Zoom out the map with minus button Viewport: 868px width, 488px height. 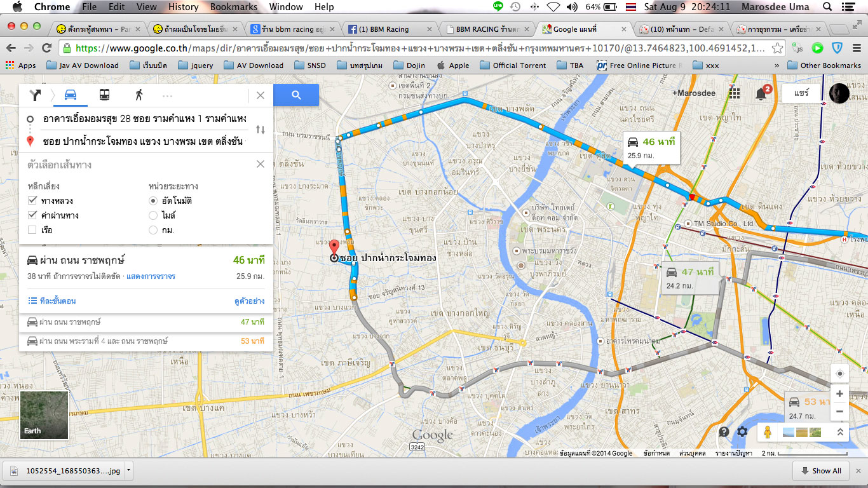839,411
